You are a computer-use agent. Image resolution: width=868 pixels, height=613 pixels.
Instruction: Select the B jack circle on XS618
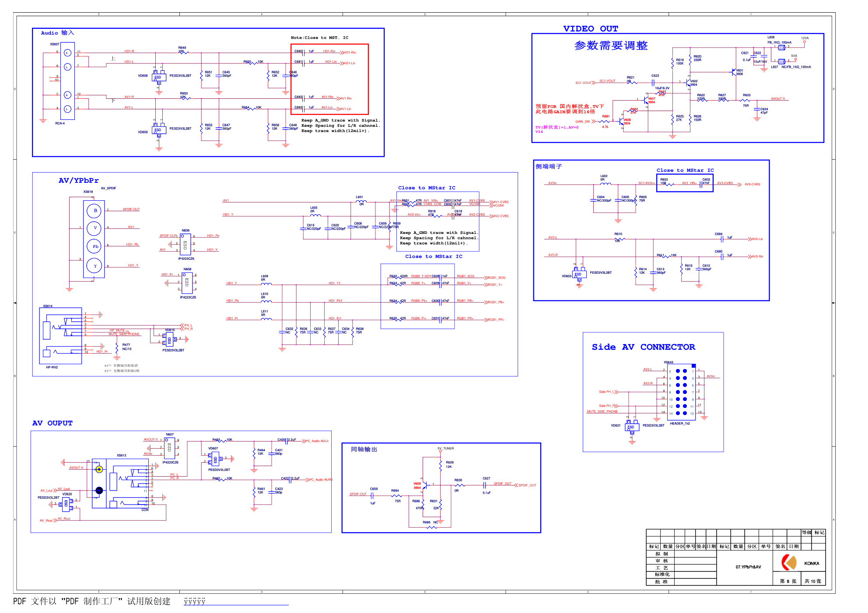click(95, 211)
